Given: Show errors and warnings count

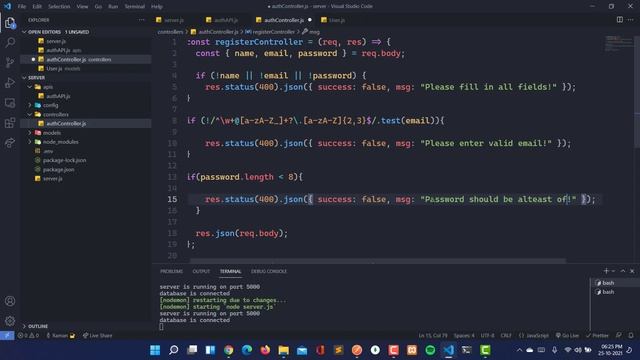Looking at the screenshot, I should point(28,336).
